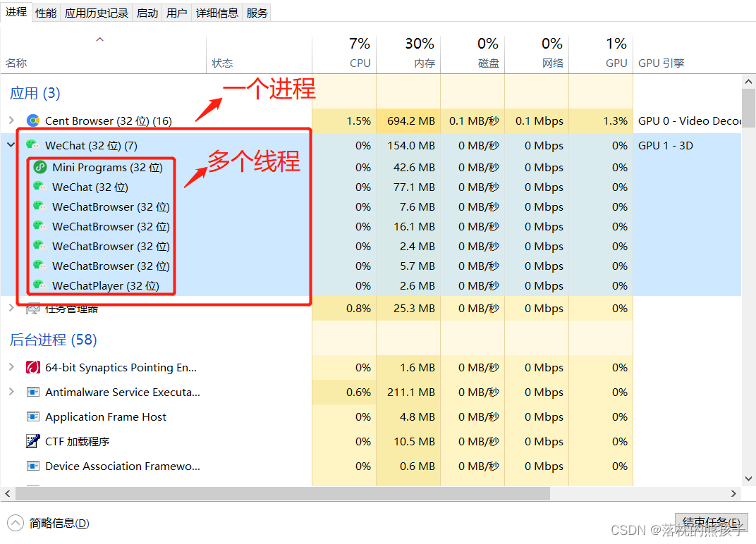Click the Mini Programs green icon
Viewport: 756px width, 544px height.
(x=40, y=167)
